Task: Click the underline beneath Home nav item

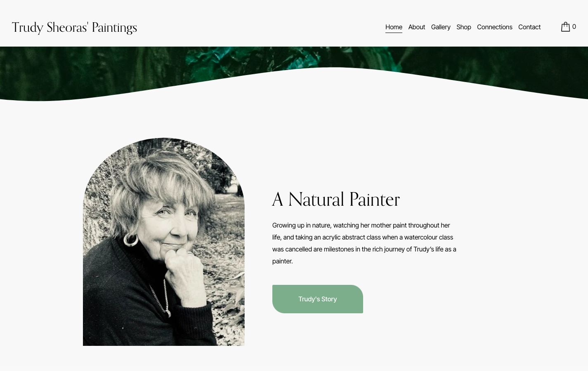Action: point(394,33)
